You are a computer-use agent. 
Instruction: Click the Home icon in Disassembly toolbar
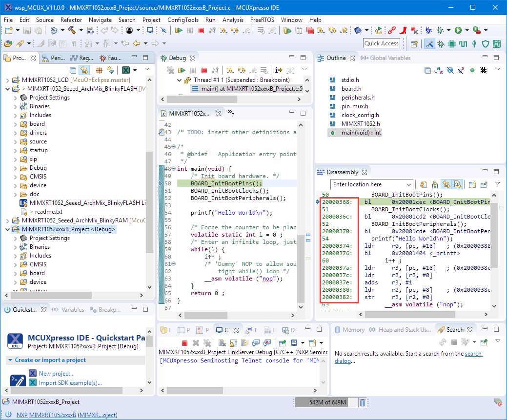(434, 184)
